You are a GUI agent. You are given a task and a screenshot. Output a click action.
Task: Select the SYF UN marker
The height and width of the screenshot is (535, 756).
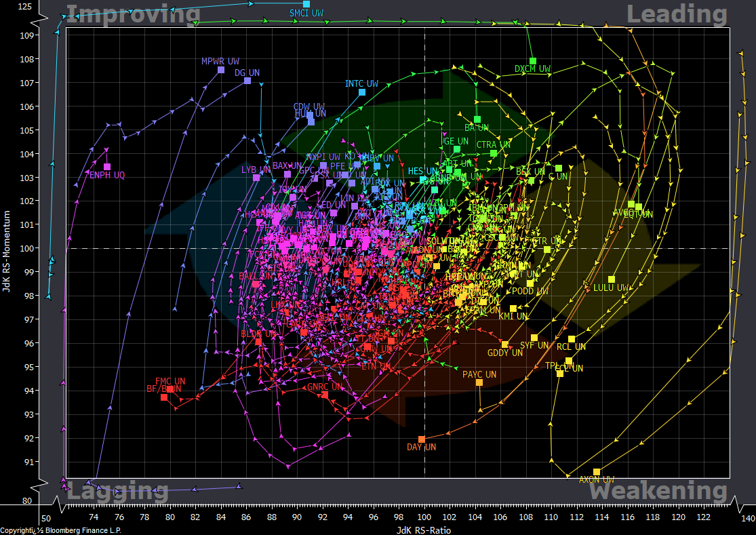click(x=534, y=338)
